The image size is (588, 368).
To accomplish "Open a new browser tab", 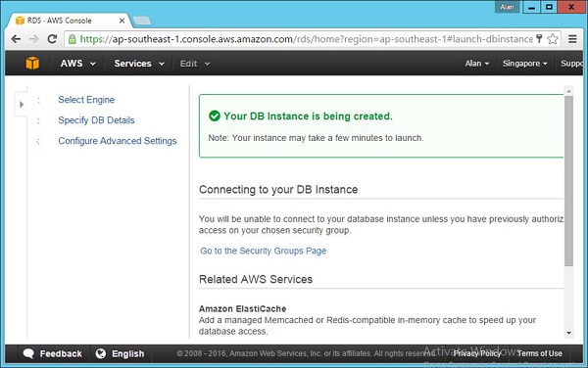I will (142, 21).
